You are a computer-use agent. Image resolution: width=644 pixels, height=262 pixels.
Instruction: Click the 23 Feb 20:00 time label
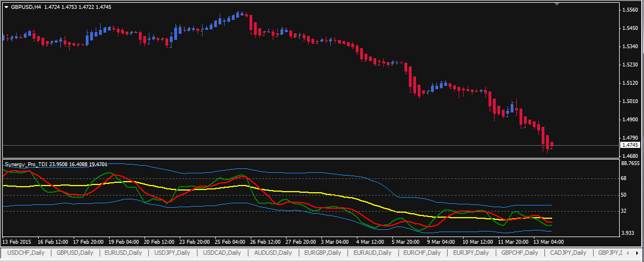tap(195, 242)
